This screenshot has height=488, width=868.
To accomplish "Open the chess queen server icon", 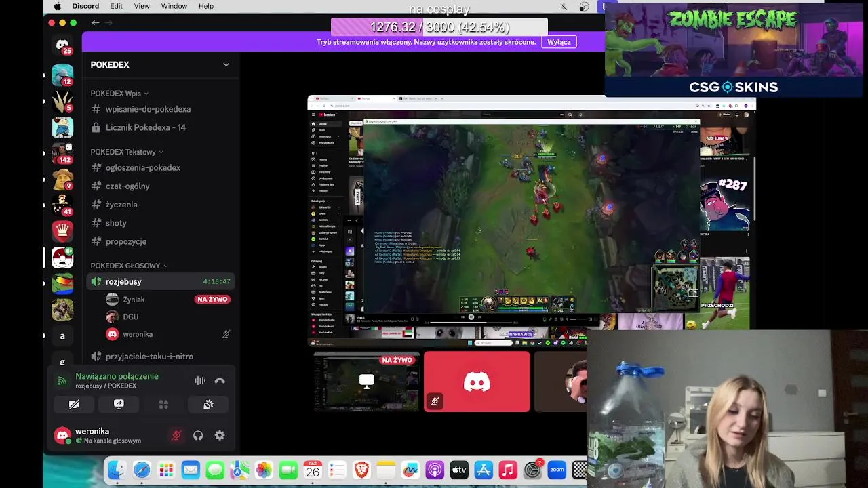I will point(62,231).
